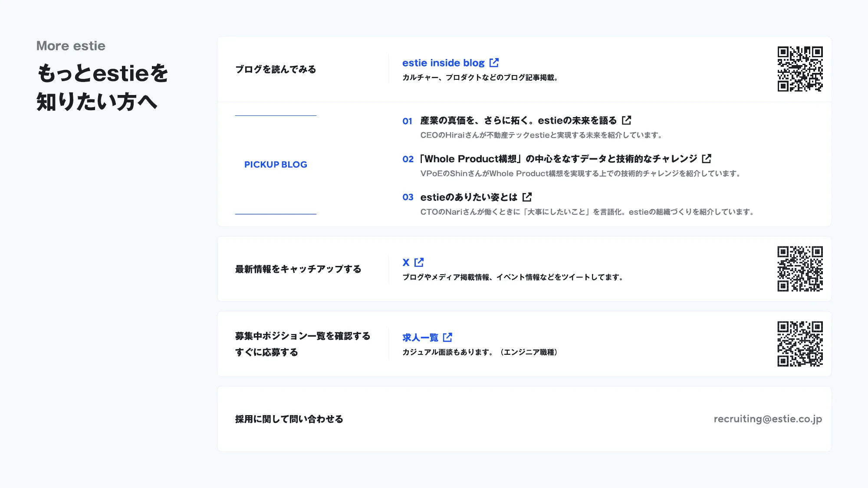
Task: Open the X social media link
Action: [x=405, y=262]
